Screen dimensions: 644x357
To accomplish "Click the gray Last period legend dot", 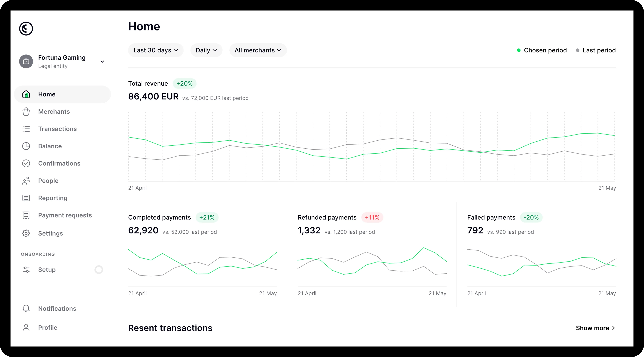I will [x=578, y=50].
